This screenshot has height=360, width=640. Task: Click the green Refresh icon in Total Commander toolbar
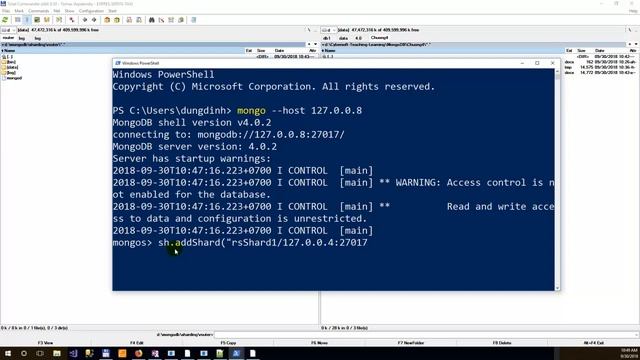click(x=5, y=20)
